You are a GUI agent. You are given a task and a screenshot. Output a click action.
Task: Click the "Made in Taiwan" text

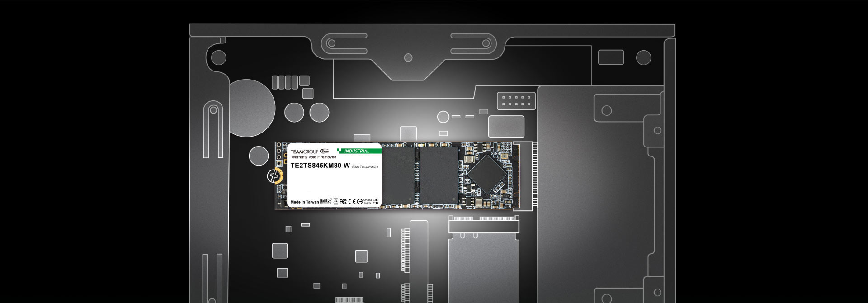click(x=305, y=202)
